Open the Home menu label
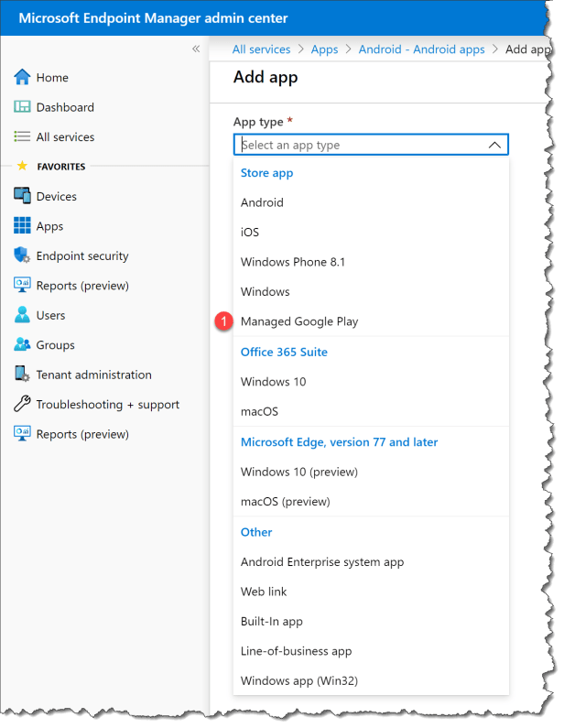 52,78
